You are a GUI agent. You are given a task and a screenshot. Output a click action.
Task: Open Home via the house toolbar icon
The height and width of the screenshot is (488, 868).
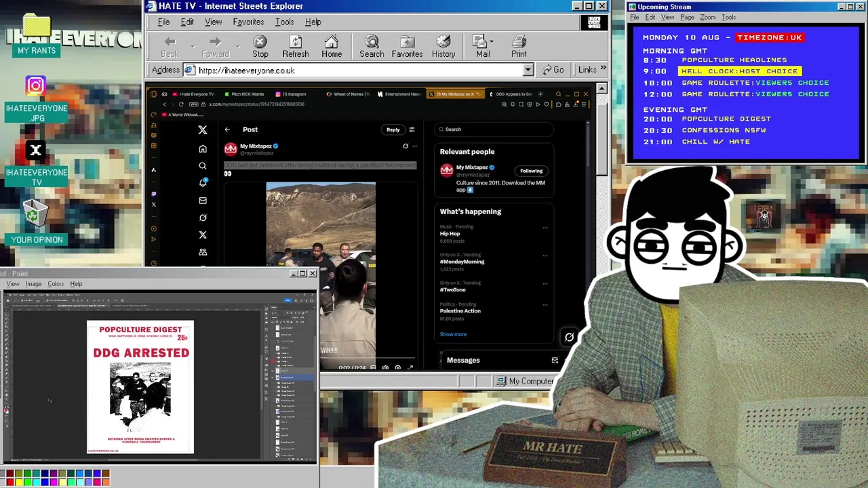(x=332, y=42)
